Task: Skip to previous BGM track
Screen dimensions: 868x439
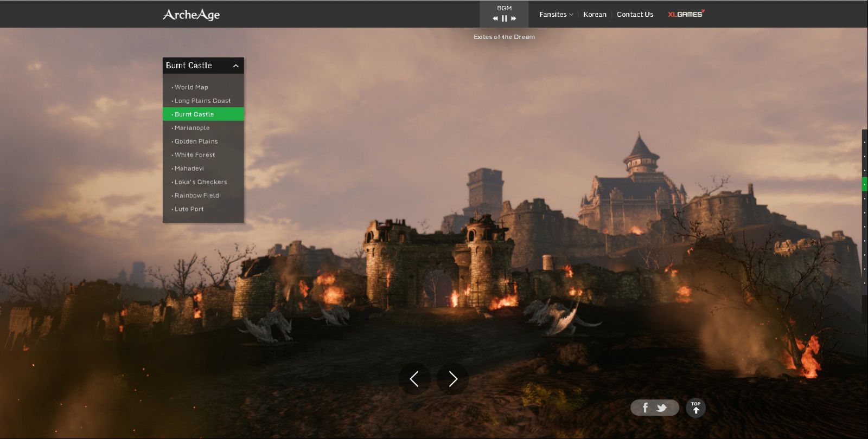Action: click(x=495, y=18)
